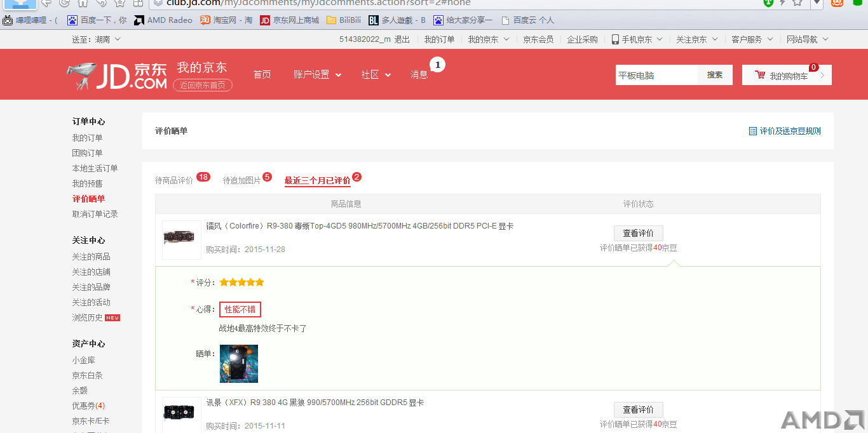Click the message count badge 1
The image size is (868, 433).
438,65
